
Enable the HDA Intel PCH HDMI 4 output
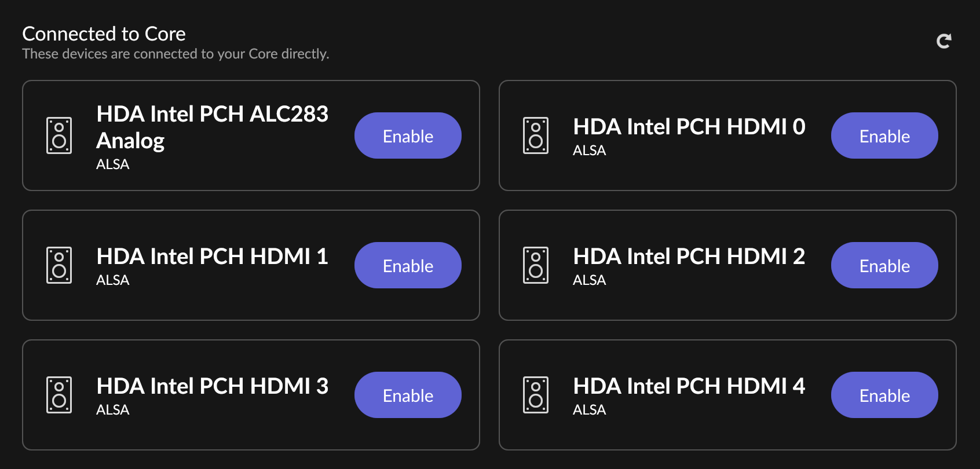pyautogui.click(x=884, y=395)
